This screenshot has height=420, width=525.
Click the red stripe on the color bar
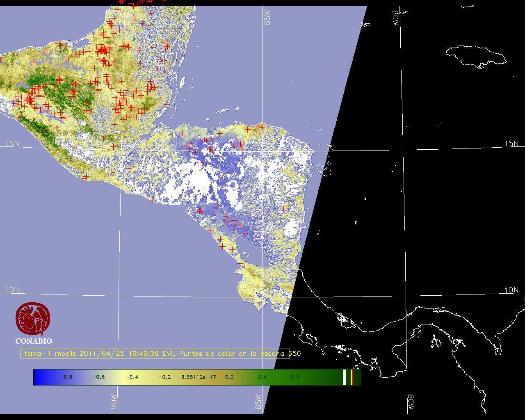pos(352,377)
